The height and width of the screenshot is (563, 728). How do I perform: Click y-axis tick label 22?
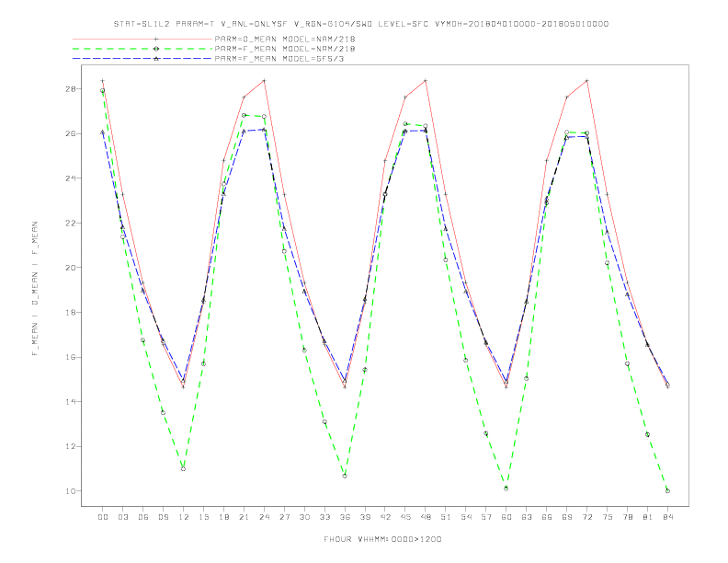(x=71, y=223)
